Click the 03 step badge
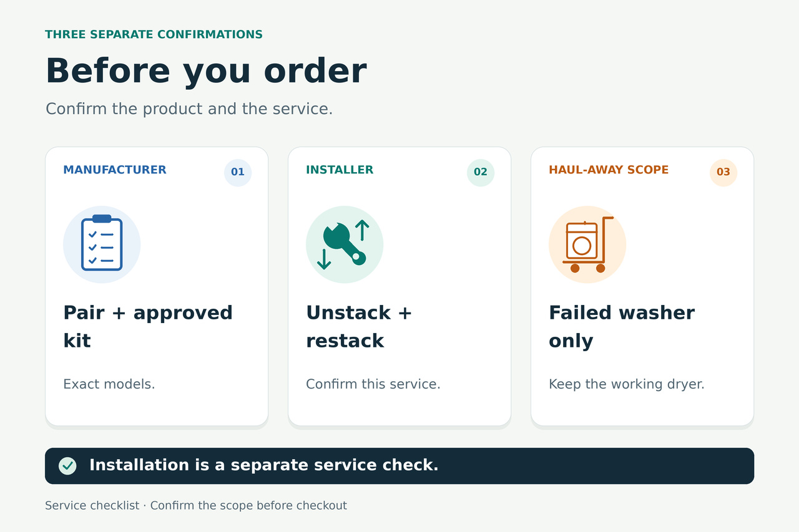 tap(723, 173)
